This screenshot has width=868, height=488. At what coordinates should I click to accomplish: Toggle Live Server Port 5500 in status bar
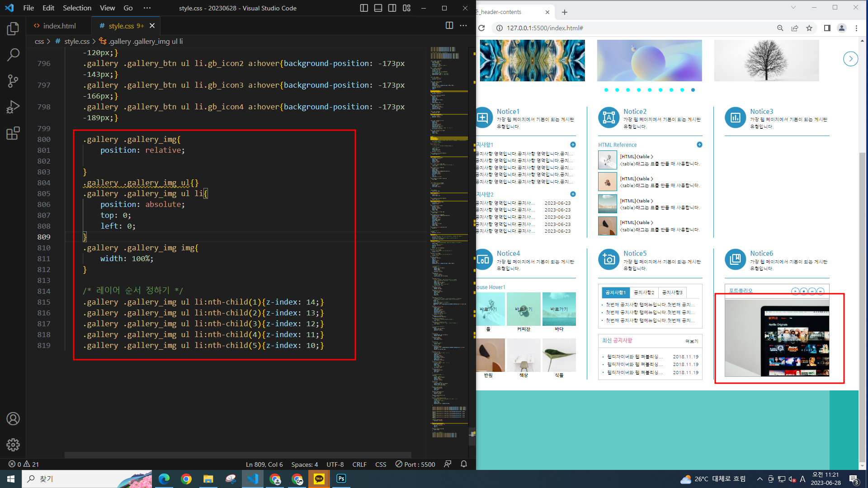pyautogui.click(x=415, y=464)
